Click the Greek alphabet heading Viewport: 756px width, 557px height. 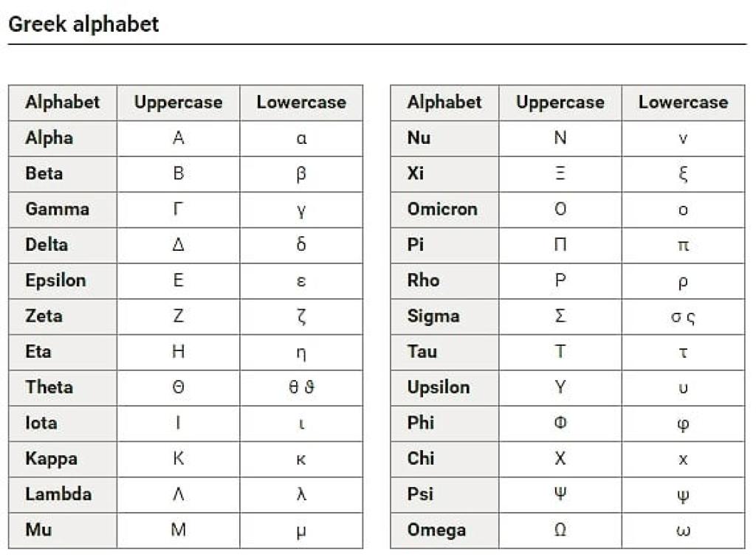click(83, 24)
